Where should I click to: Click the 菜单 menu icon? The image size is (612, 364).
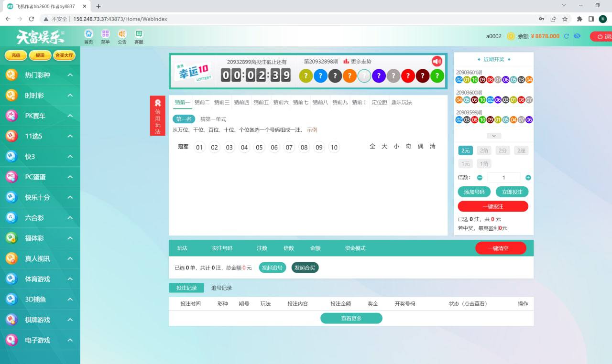tap(105, 36)
